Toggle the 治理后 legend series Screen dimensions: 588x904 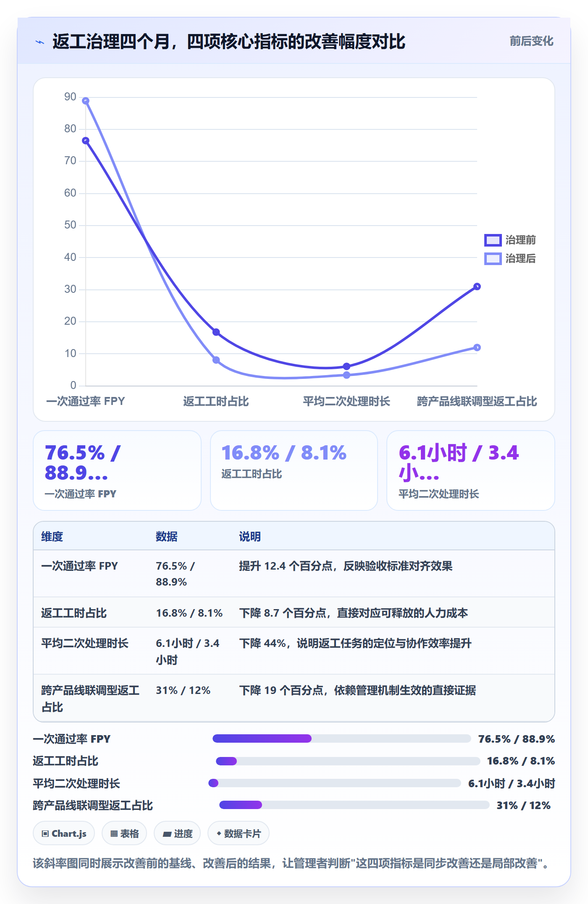point(510,258)
